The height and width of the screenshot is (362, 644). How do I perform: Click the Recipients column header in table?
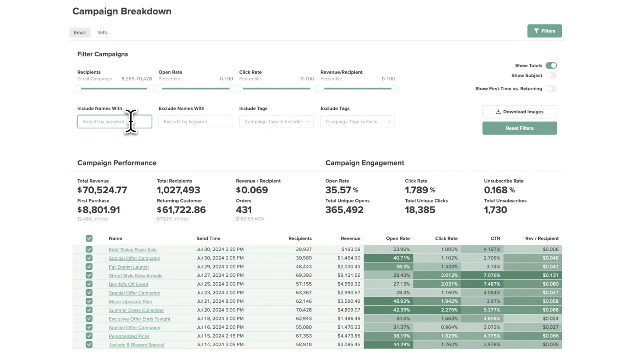point(300,238)
